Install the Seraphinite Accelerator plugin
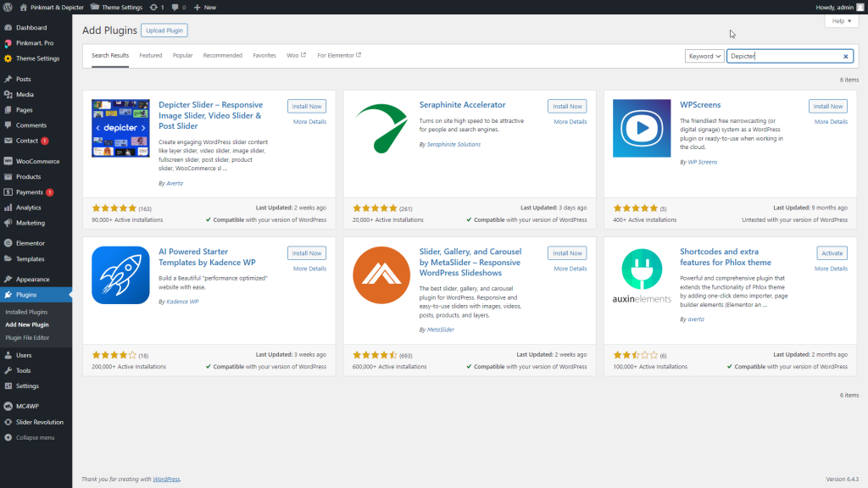The image size is (868, 488). tap(567, 106)
